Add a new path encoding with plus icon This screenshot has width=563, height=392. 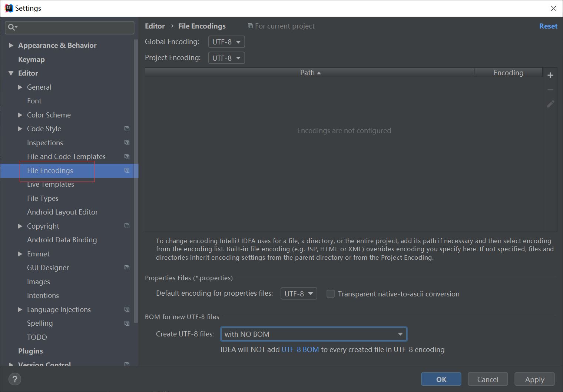point(550,75)
